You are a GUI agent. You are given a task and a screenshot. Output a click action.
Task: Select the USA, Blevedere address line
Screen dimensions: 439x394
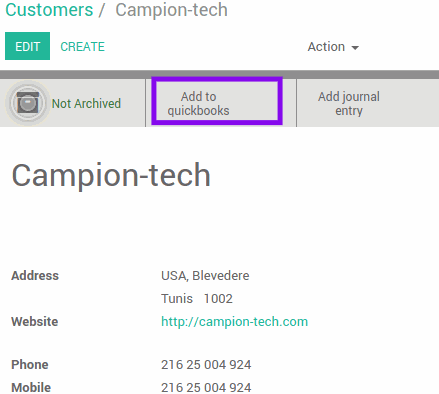(205, 276)
